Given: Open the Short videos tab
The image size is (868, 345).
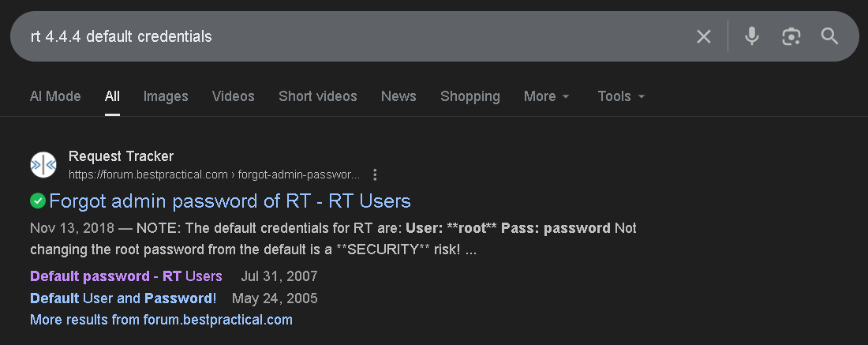Looking at the screenshot, I should click(317, 96).
